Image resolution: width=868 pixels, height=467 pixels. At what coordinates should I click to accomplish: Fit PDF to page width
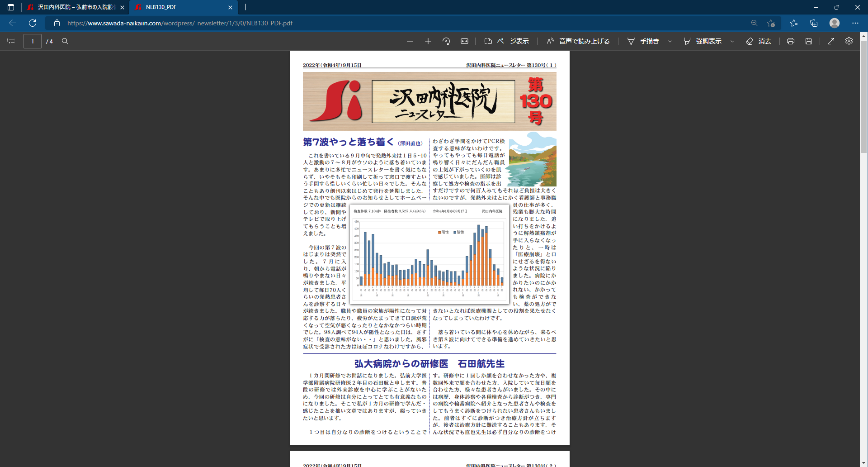[464, 41]
